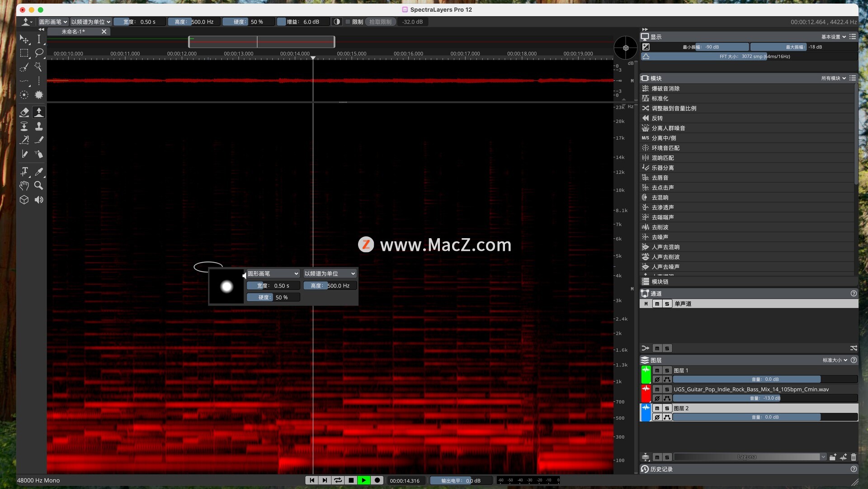Invert phase of 图层 2

tap(657, 417)
